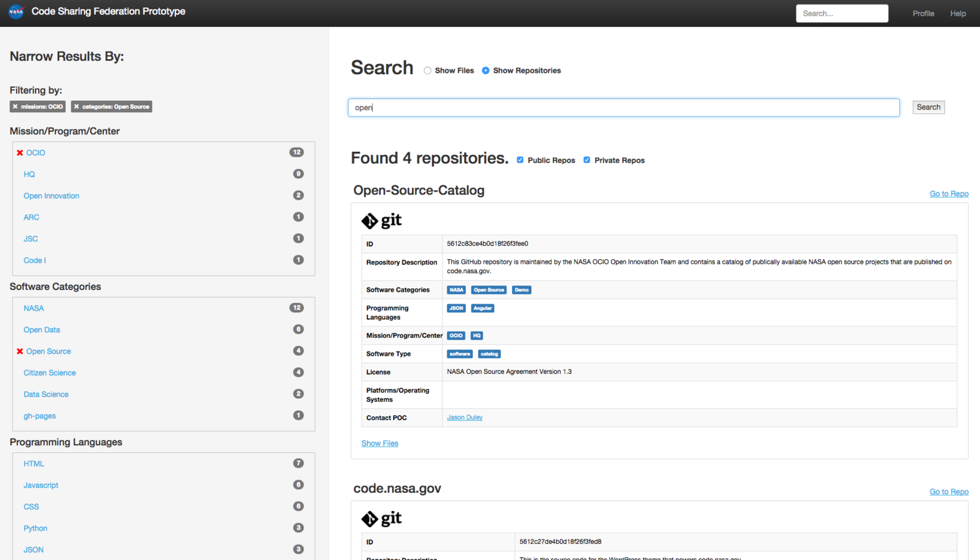The width and height of the screenshot is (980, 560).
Task: Open Go to Repo for Open-Source-Catalog
Action: point(949,194)
